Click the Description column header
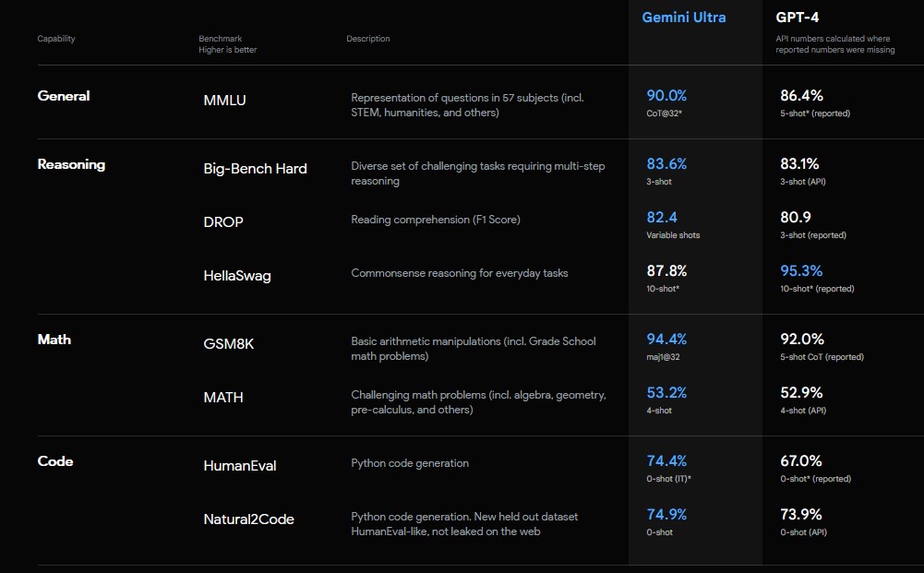Screen dimensions: 924x573 point(367,39)
